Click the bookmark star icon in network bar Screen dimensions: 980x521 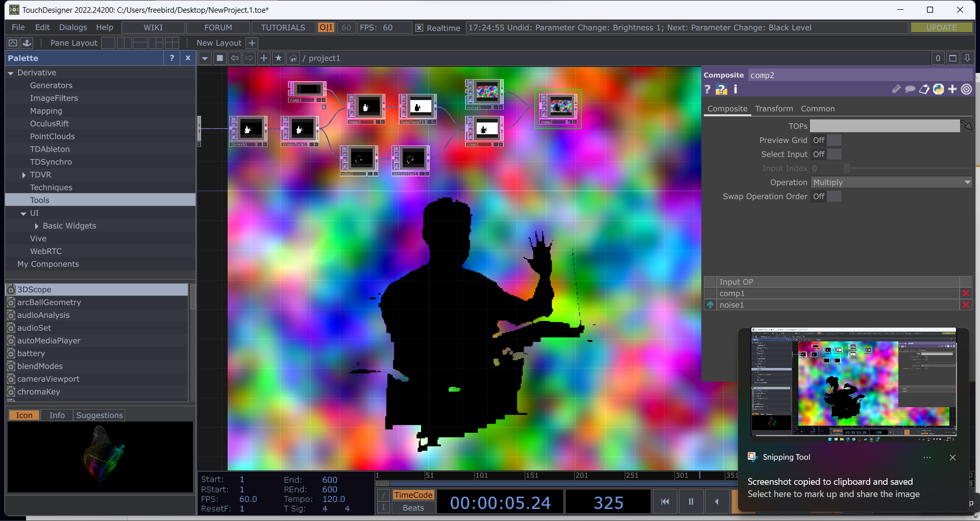coord(278,58)
